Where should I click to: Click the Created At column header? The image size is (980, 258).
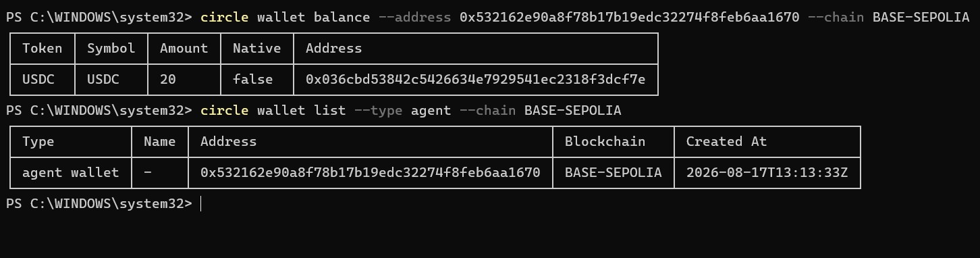pos(727,142)
